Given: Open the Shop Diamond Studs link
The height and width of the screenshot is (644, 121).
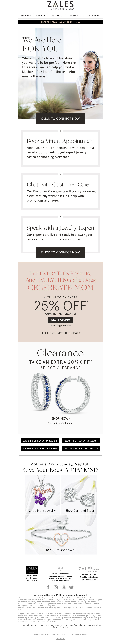Looking at the screenshot, I should [80, 510].
